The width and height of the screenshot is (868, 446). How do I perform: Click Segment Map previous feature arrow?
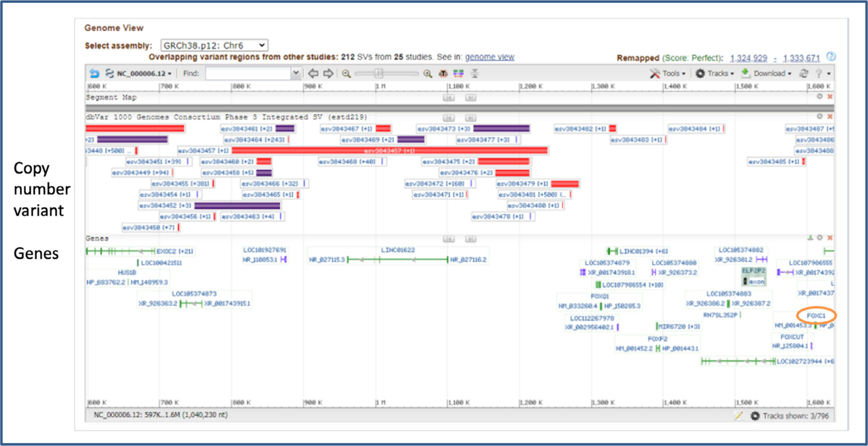click(x=448, y=97)
